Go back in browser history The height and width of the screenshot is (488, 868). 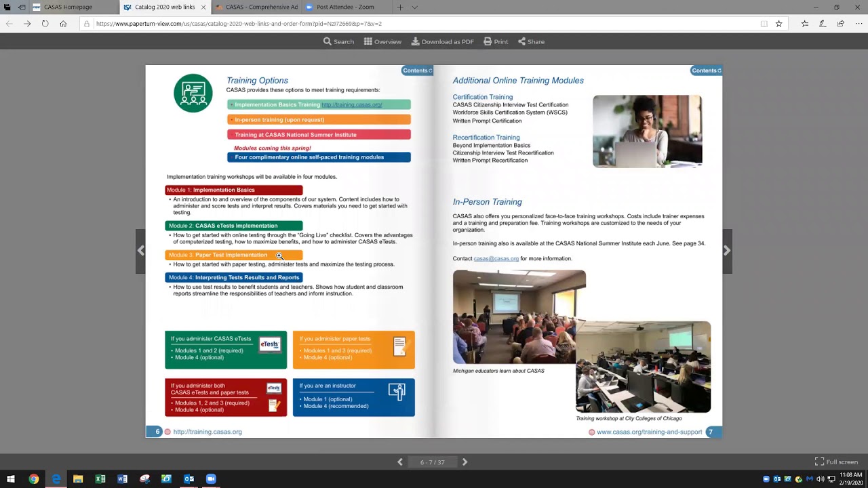(9, 24)
